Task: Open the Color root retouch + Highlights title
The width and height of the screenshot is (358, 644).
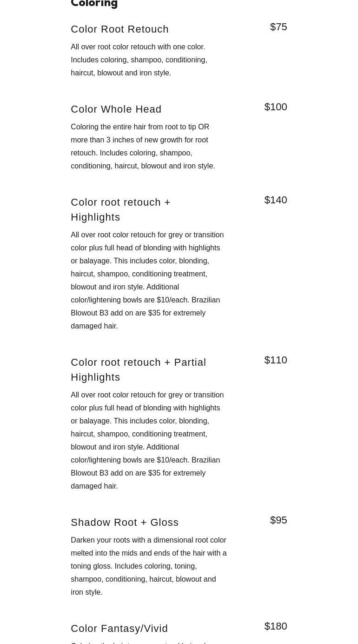Action: [120, 209]
